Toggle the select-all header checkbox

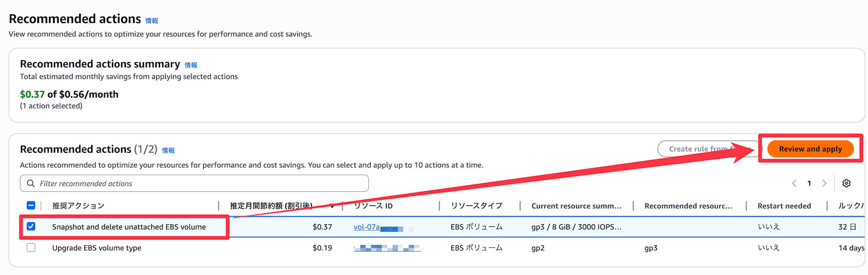[31, 206]
